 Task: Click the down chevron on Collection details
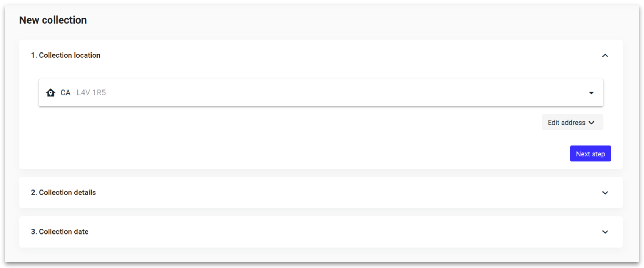605,193
